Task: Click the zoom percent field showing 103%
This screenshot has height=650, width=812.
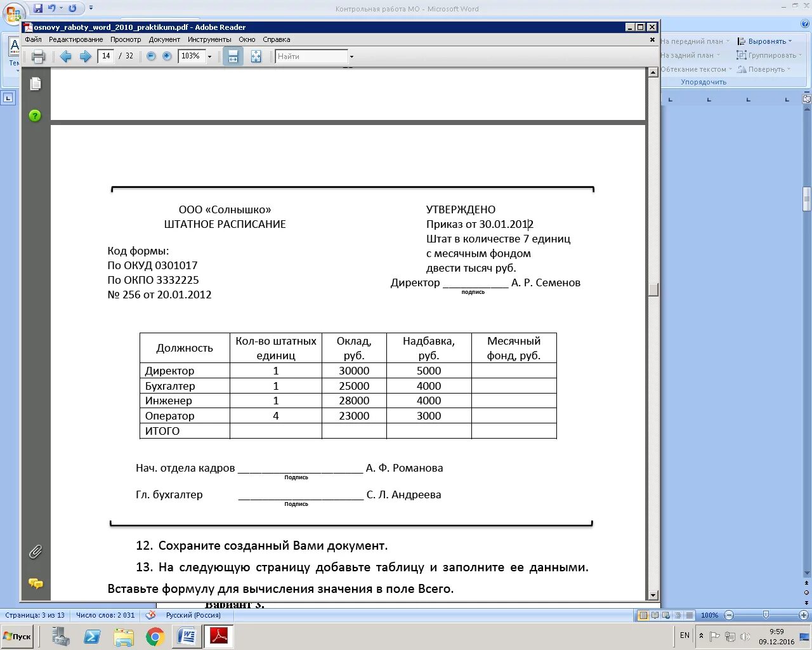Action: coord(191,56)
